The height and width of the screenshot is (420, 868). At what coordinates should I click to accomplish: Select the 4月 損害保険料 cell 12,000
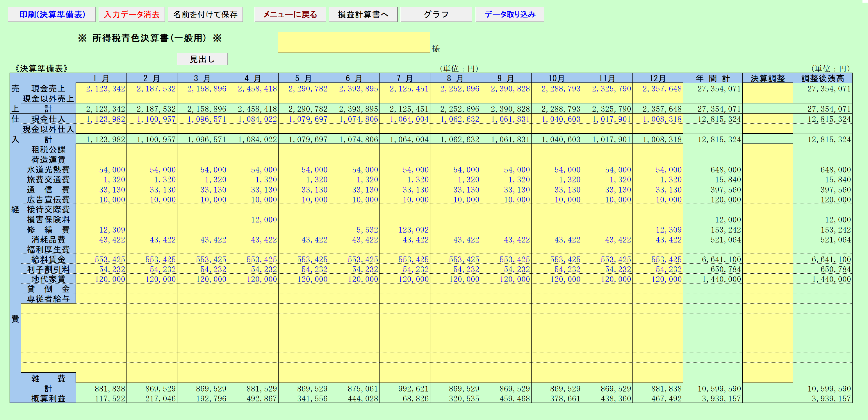coord(253,219)
